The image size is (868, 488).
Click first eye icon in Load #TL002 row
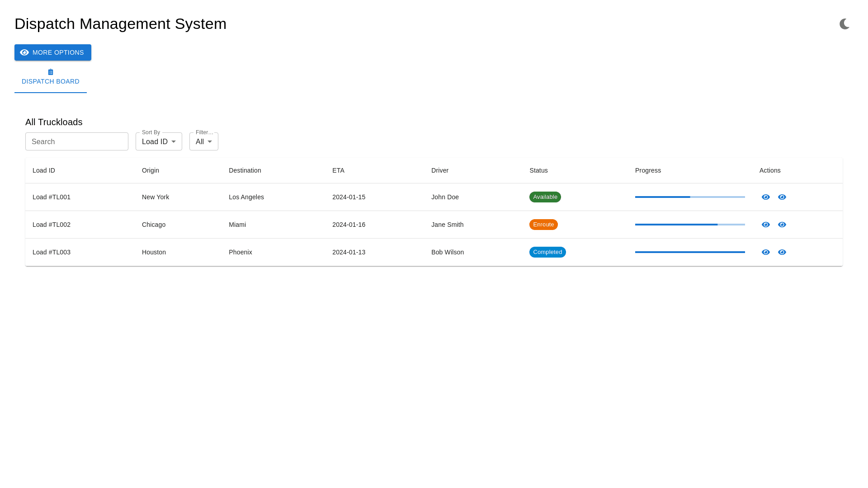765,225
